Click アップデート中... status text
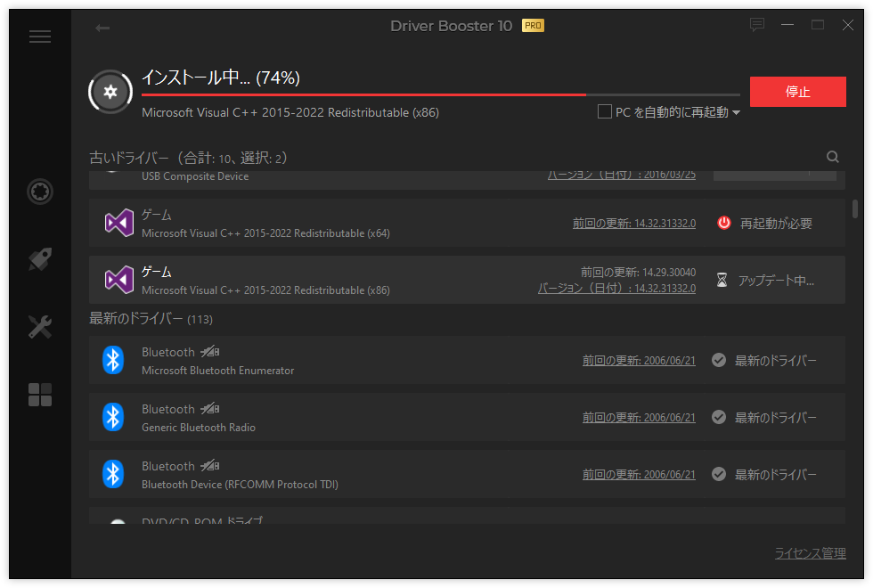 [776, 280]
